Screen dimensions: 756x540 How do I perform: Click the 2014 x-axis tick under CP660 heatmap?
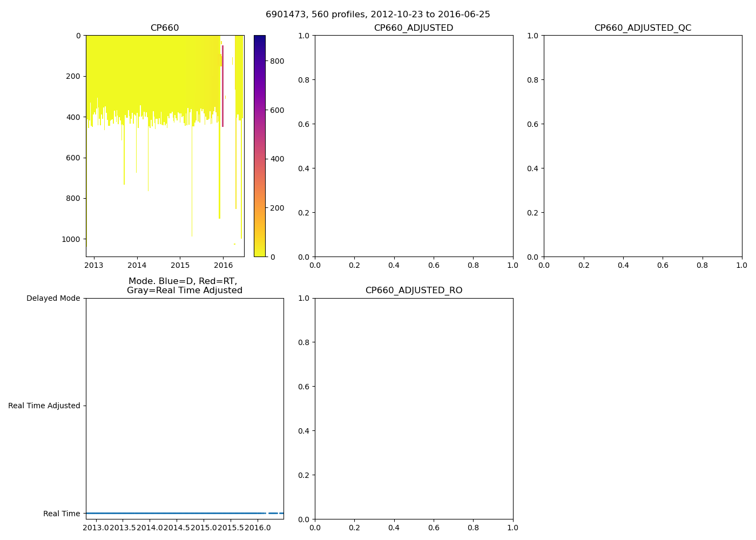coord(137,265)
